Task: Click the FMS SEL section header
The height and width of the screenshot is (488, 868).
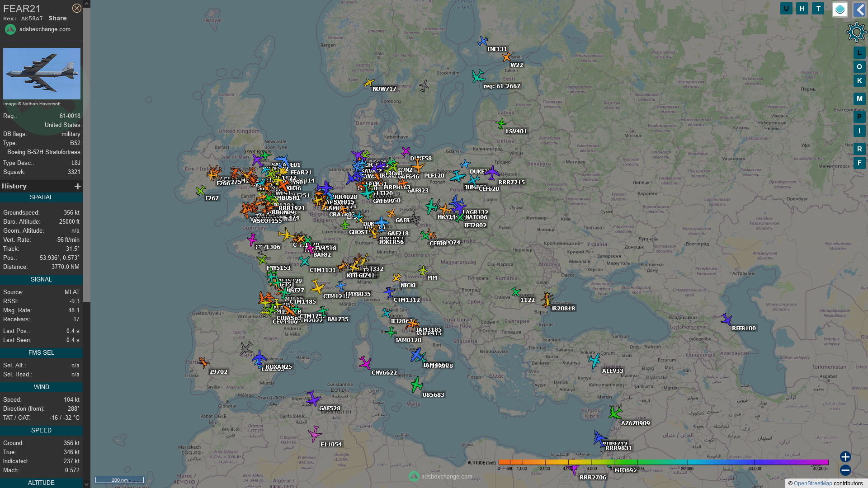Action: (41, 352)
